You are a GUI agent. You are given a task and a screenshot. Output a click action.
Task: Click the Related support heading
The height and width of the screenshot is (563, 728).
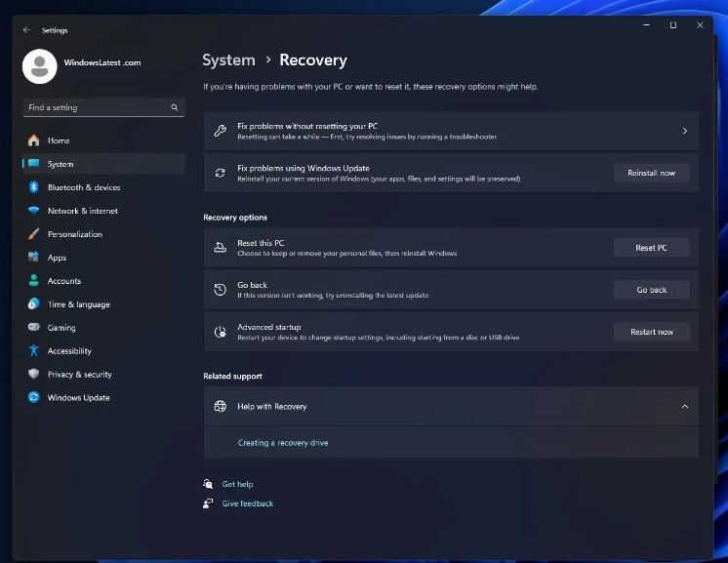232,376
